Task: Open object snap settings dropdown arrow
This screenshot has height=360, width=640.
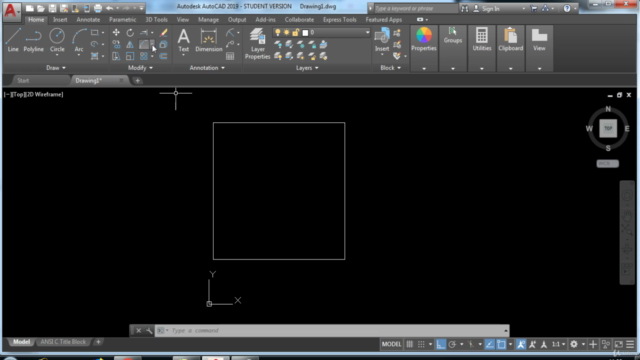Action: pyautogui.click(x=510, y=344)
